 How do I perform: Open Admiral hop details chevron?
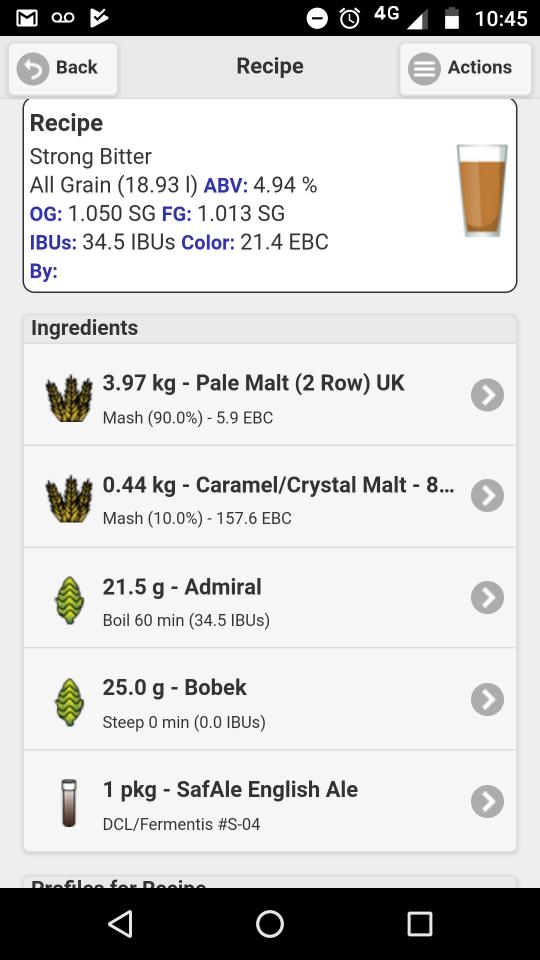click(x=487, y=598)
